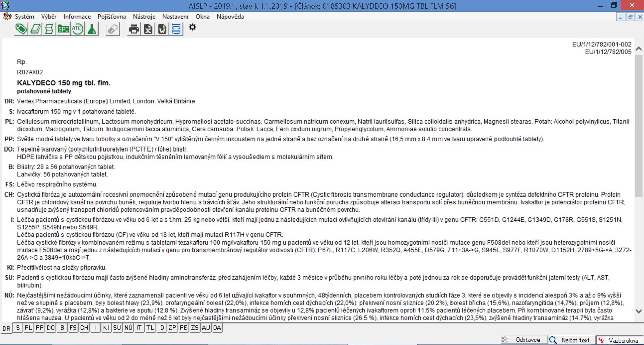Click the green folded leaflet icon
This screenshot has height=345, width=644.
[49, 29]
